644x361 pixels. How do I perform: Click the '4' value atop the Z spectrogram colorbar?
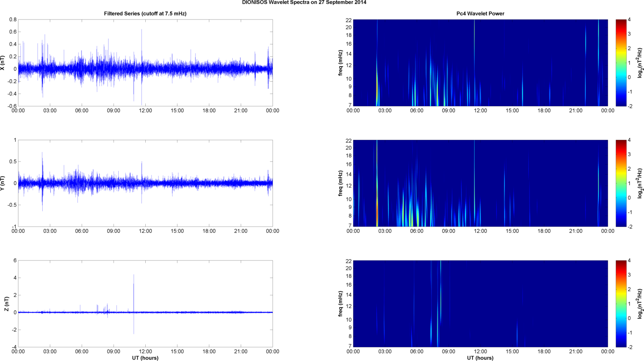pos(629,261)
